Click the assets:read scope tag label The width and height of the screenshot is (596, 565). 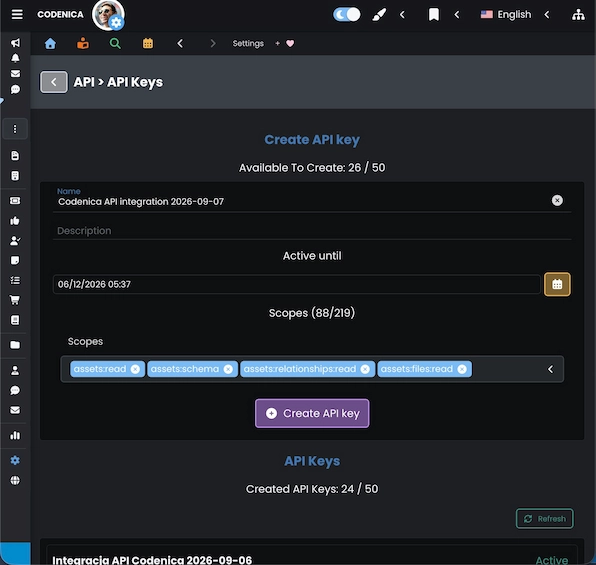pyautogui.click(x=100, y=369)
